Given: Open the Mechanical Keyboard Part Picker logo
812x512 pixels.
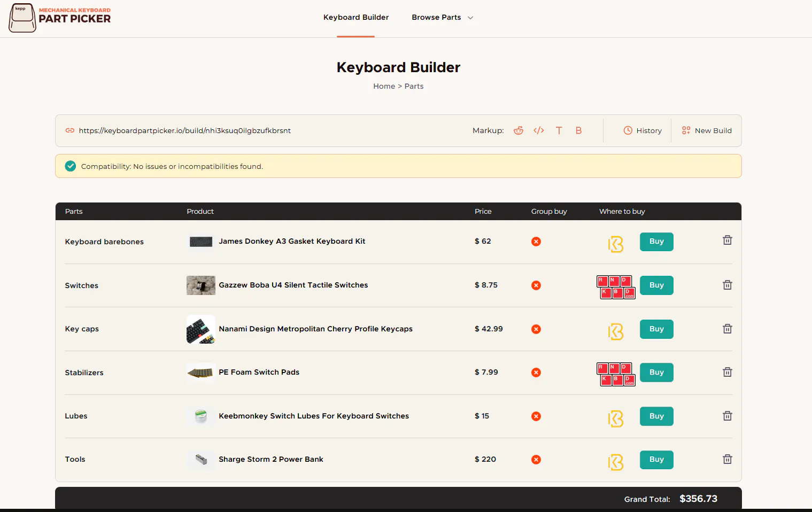Looking at the screenshot, I should (60, 18).
